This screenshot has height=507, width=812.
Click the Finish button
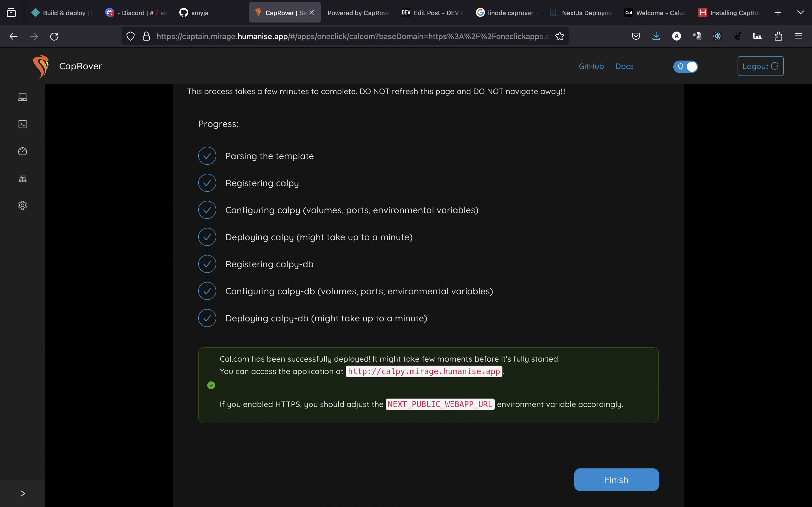coord(616,480)
